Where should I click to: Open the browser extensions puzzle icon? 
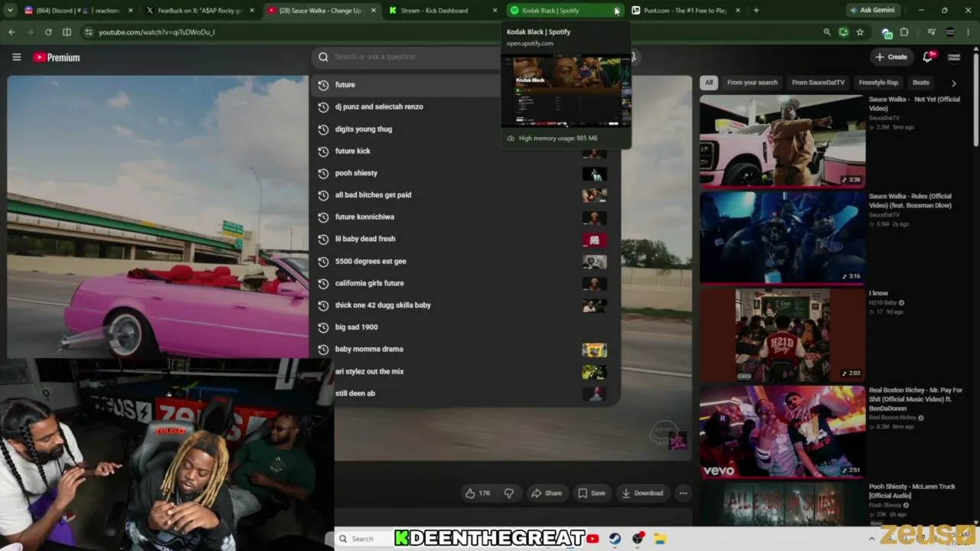click(904, 32)
